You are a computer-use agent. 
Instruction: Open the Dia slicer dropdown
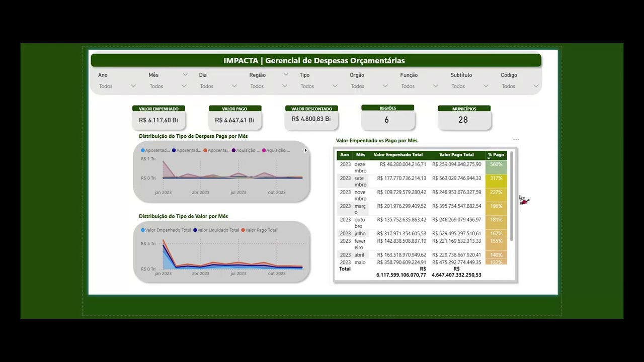[x=218, y=86]
